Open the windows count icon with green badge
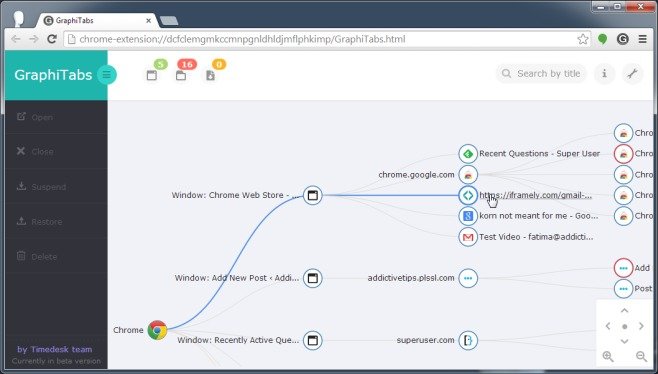 click(152, 76)
